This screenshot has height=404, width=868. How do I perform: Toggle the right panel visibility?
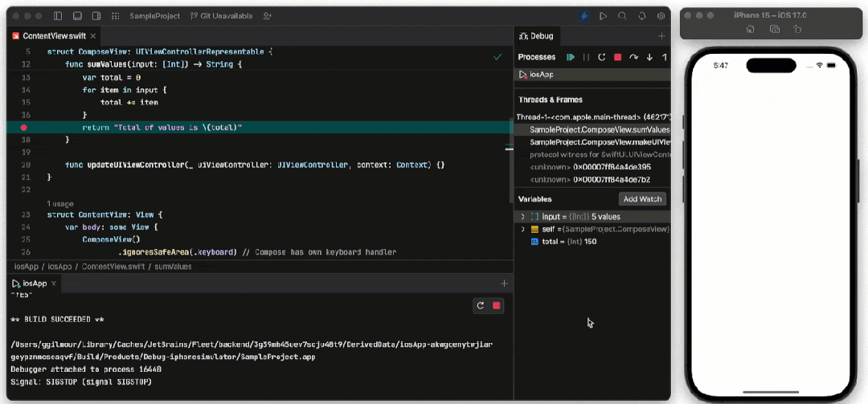(96, 16)
